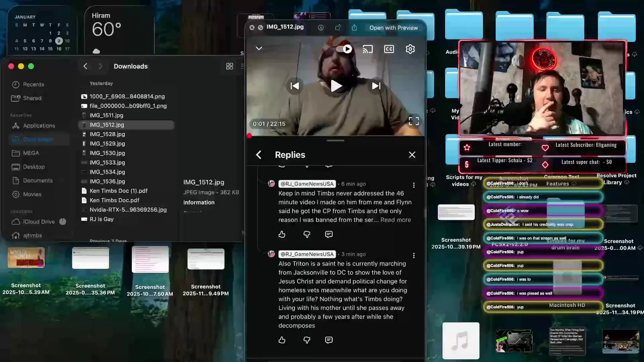Cast the video to another device

[368, 49]
